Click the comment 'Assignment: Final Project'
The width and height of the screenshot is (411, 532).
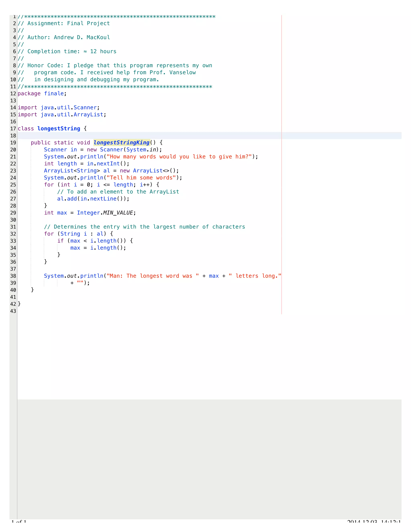pos(69,23)
